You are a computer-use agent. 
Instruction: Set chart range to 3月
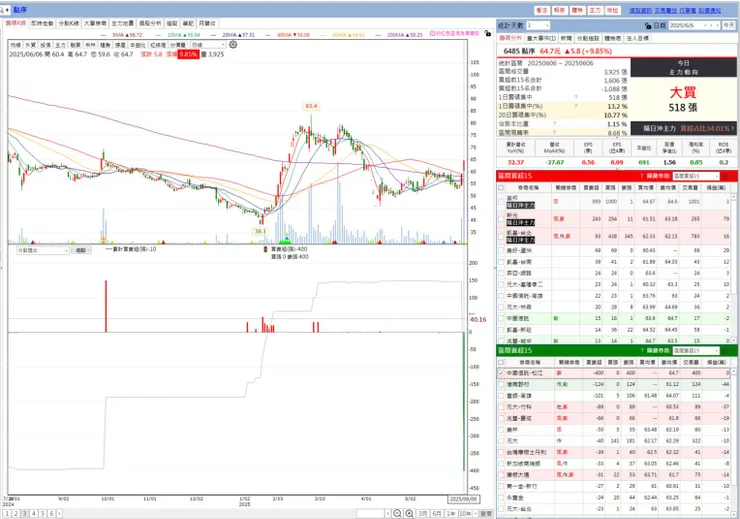pos(423,513)
